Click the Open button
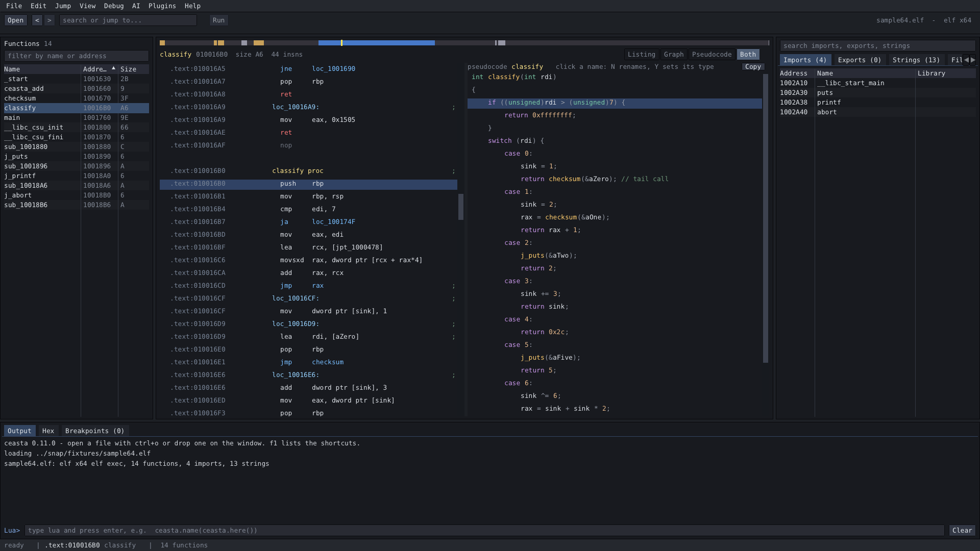The height and width of the screenshot is (551, 980). 15,20
